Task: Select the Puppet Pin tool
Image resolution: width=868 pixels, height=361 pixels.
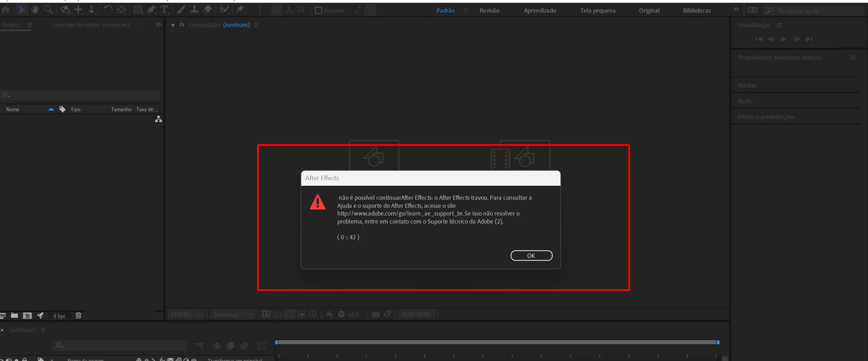Action: coord(240,10)
